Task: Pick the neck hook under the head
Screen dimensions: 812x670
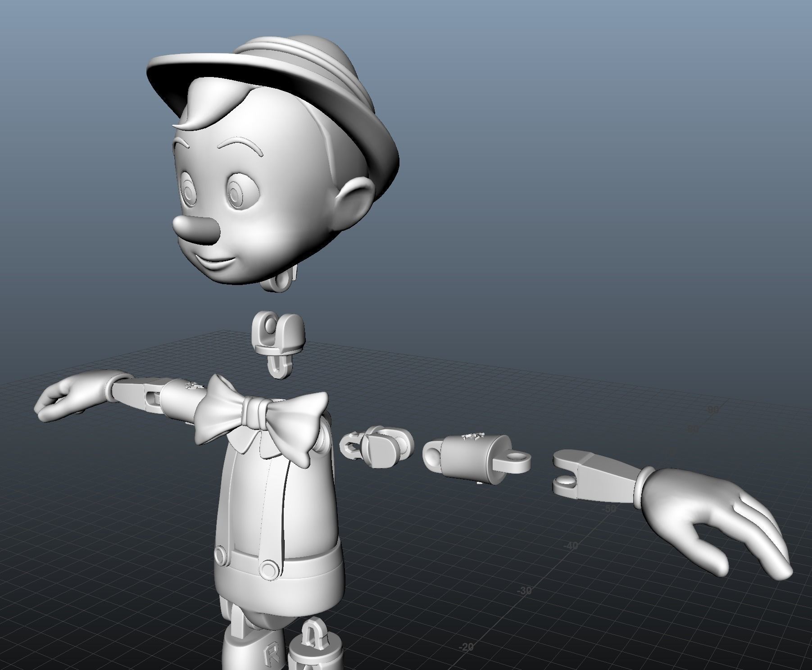Action: (280, 279)
